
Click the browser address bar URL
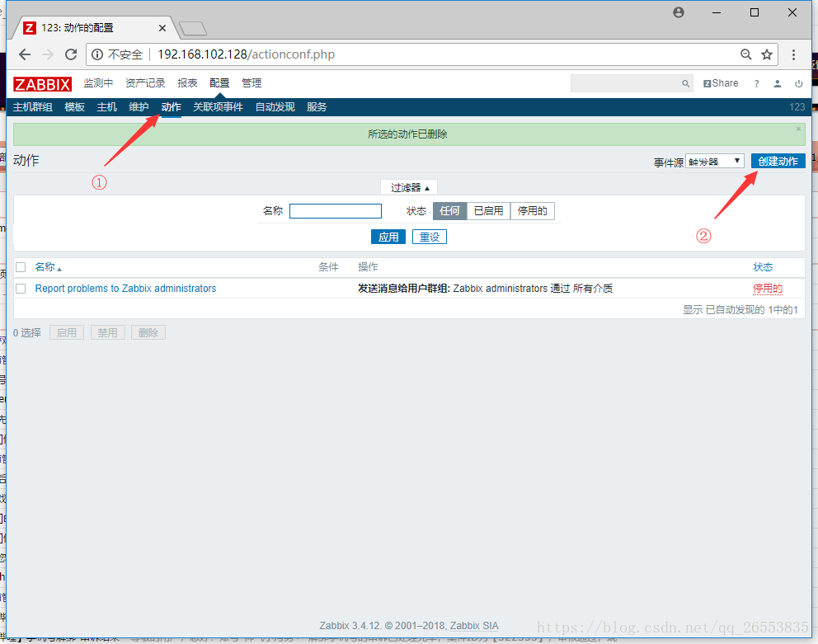(247, 54)
